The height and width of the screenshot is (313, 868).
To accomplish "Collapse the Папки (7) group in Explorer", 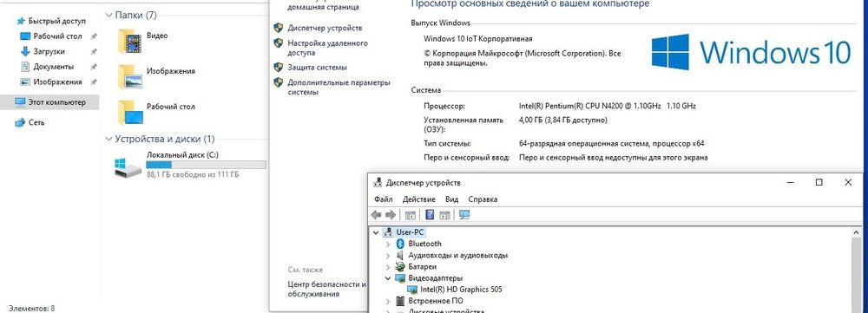I will (108, 16).
